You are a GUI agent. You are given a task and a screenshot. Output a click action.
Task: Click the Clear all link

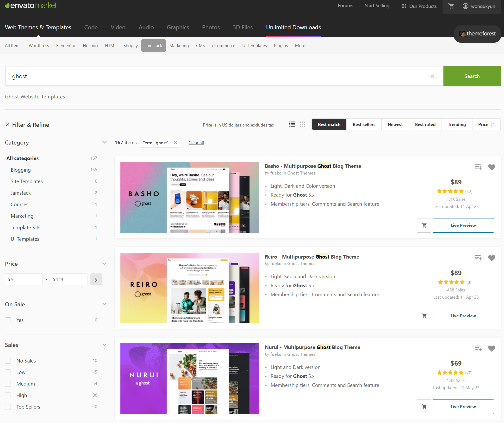196,143
